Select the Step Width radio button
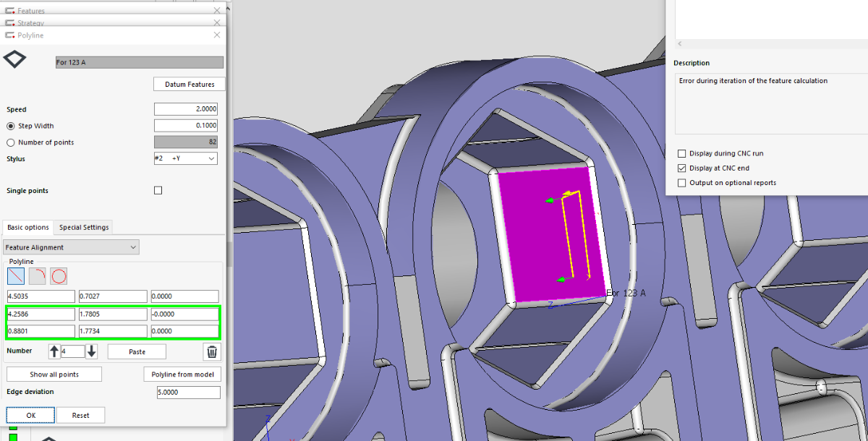Viewport: 868px width, 441px height. coord(11,126)
